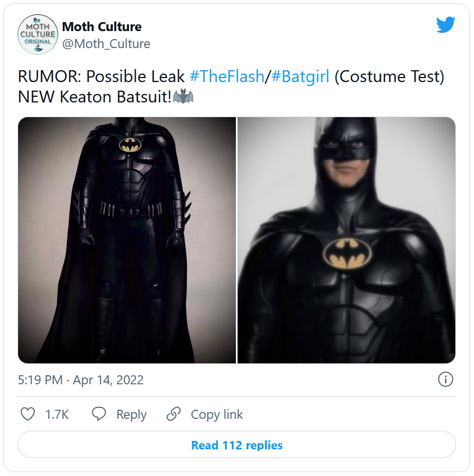Follow the #Batgirl hashtag link
The width and height of the screenshot is (474, 476).
300,77
